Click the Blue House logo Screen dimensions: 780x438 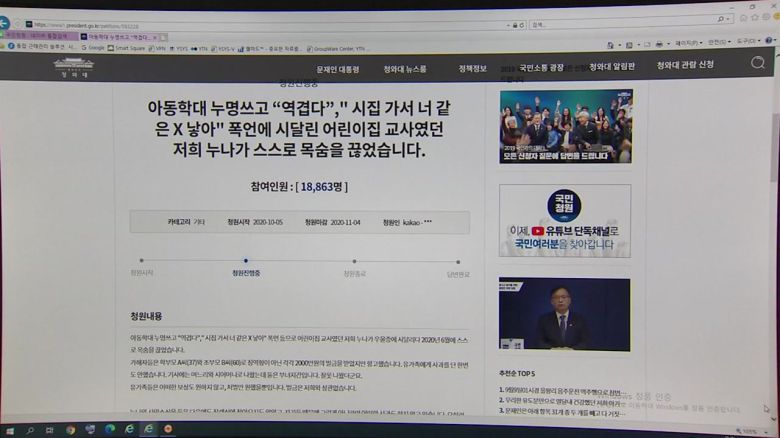[x=74, y=67]
